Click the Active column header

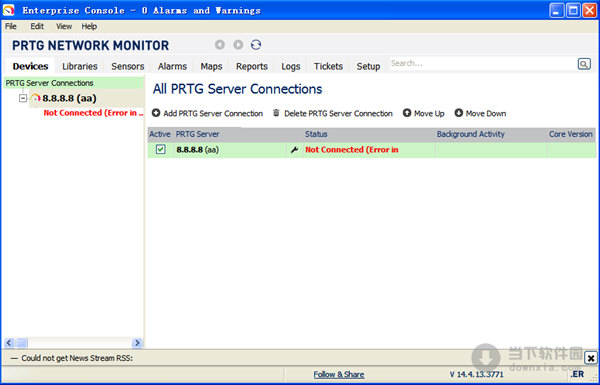(160, 134)
